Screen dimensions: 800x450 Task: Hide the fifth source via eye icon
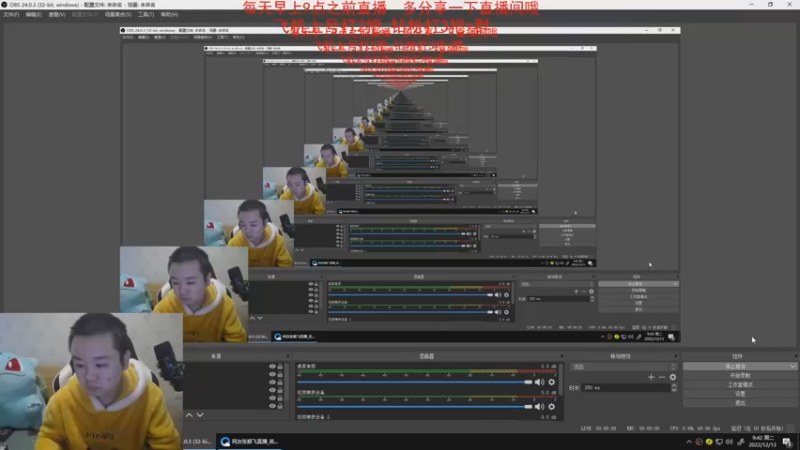pos(272,398)
